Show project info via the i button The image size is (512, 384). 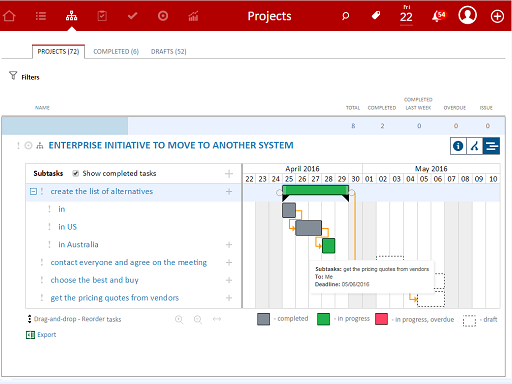pos(458,146)
